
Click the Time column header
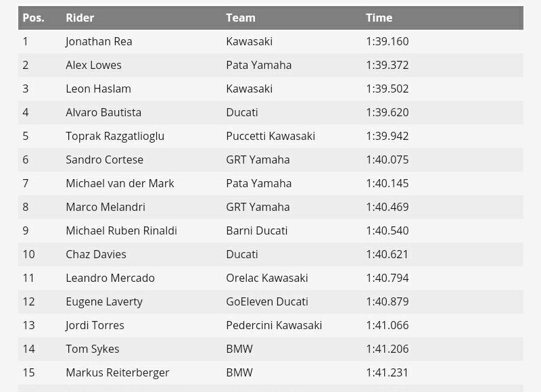379,18
